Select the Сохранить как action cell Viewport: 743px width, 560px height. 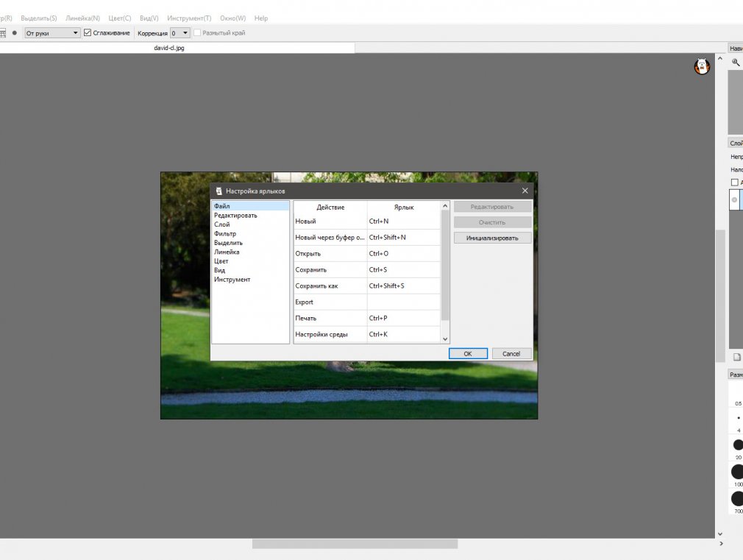pos(330,286)
